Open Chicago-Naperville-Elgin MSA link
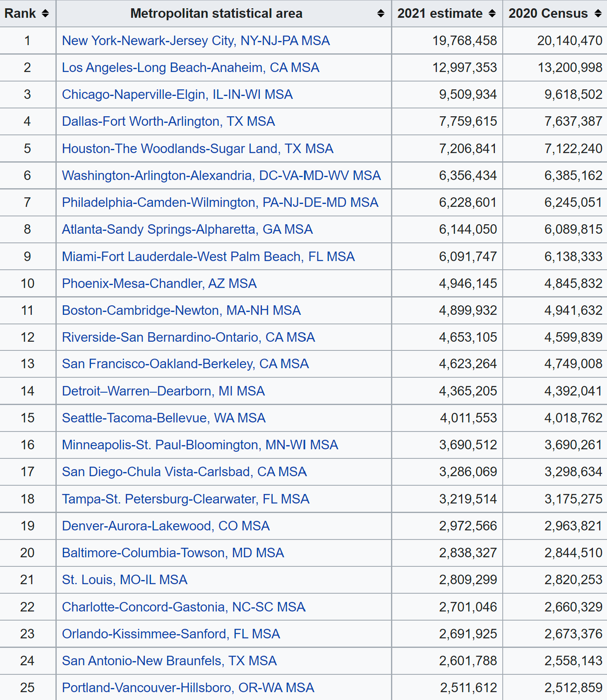 click(178, 94)
